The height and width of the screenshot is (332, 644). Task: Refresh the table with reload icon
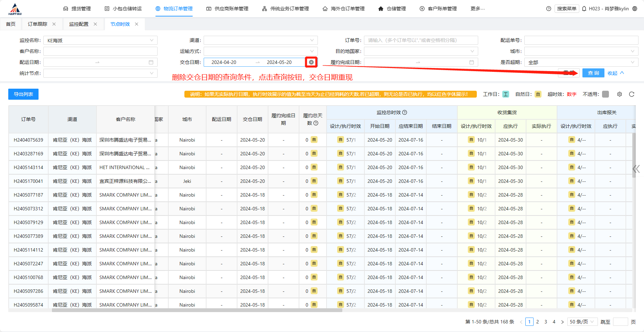632,94
